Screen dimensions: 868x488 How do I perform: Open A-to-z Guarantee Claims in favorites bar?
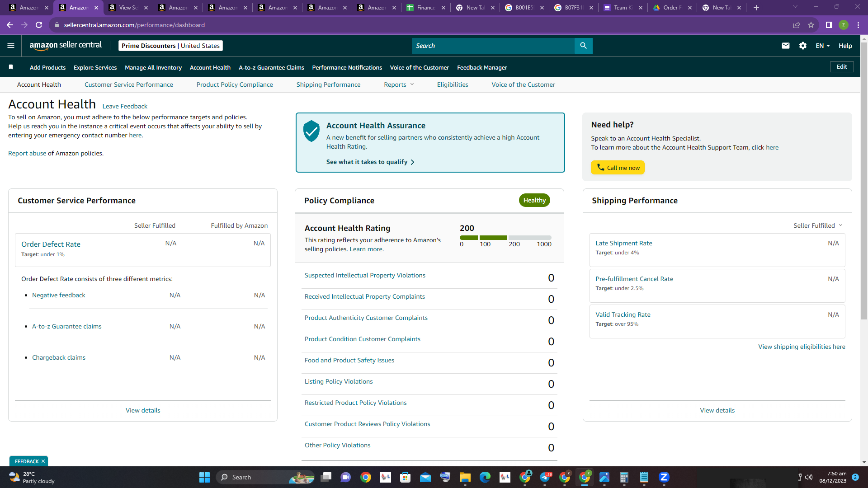tap(271, 67)
